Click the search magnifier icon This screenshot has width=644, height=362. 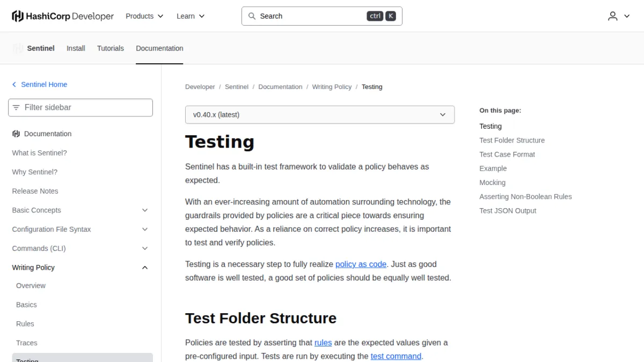(252, 16)
